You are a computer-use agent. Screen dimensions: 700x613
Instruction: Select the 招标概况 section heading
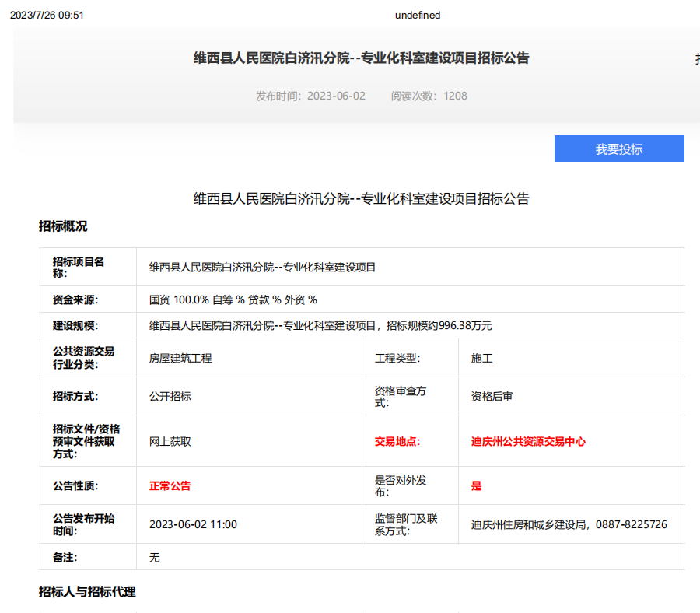pyautogui.click(x=63, y=226)
